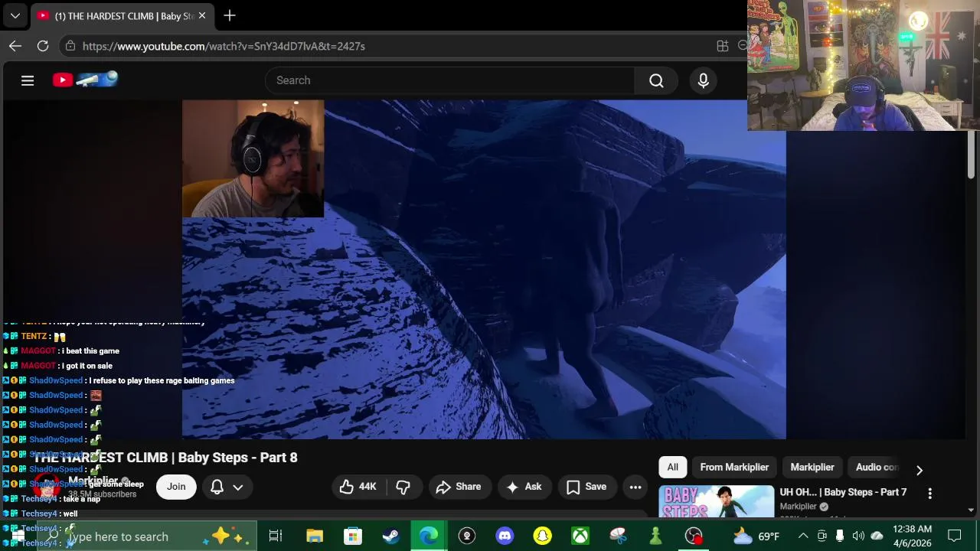Viewport: 980px width, 551px height.
Task: Expand the tab actions chevron at far left
Action: click(15, 15)
